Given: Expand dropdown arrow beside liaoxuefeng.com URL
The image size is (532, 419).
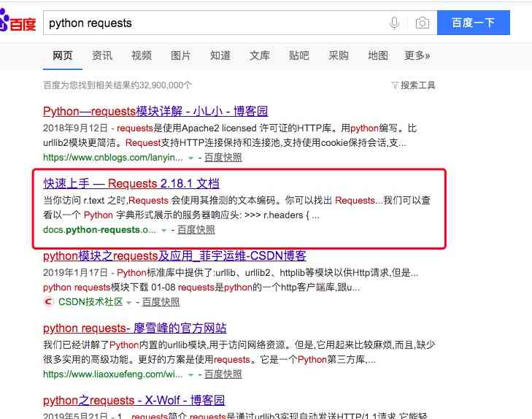Looking at the screenshot, I should pos(191,374).
